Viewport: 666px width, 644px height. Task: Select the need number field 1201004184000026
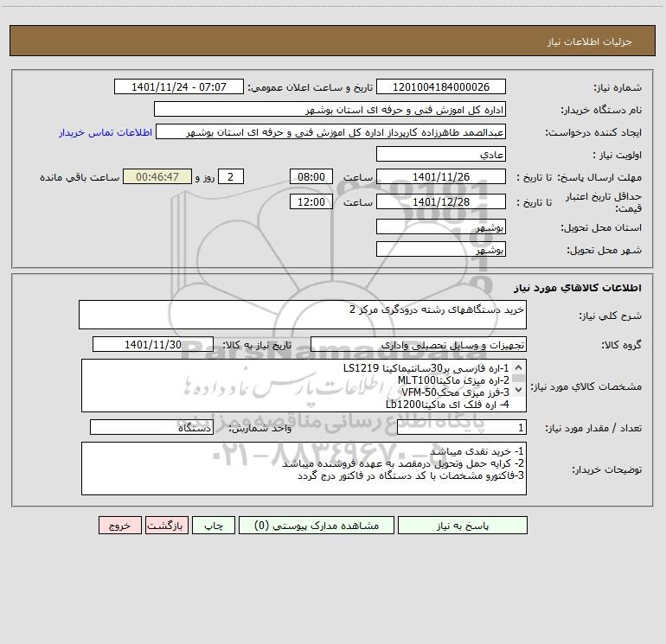point(441,86)
